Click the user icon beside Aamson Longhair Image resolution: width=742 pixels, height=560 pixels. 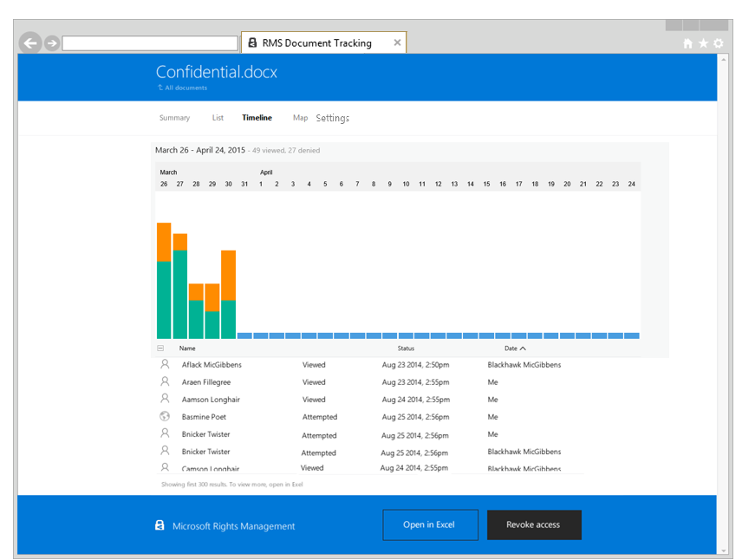coord(165,398)
